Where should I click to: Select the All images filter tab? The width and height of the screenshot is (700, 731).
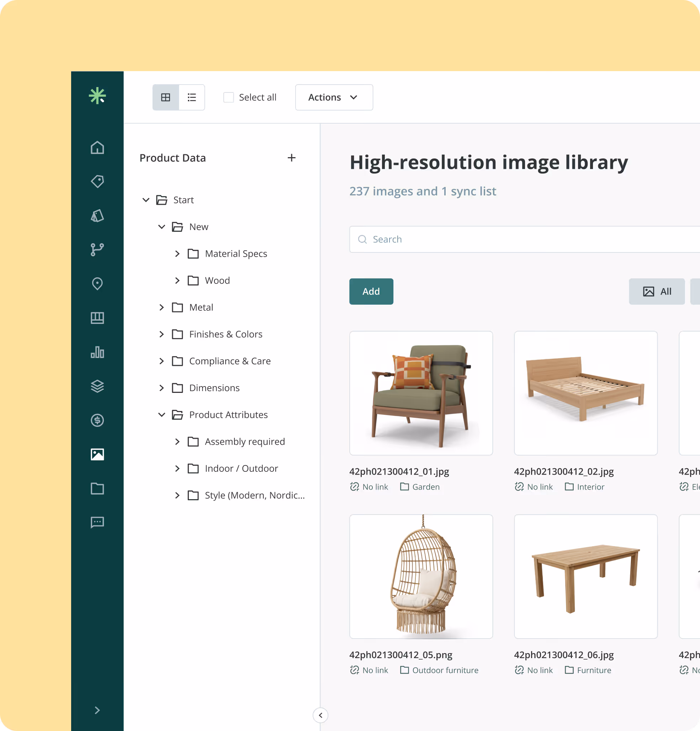pyautogui.click(x=656, y=292)
